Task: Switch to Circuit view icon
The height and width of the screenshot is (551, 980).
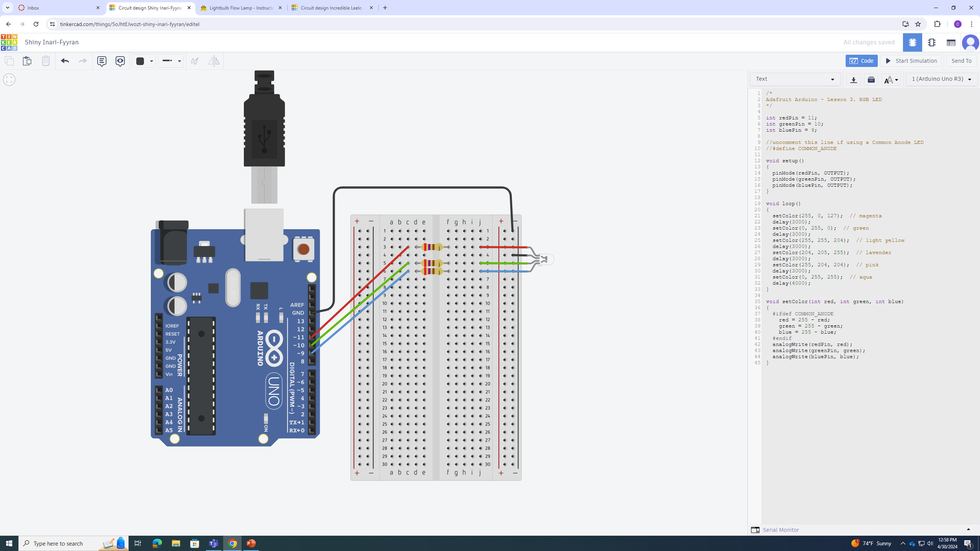Action: [x=912, y=42]
